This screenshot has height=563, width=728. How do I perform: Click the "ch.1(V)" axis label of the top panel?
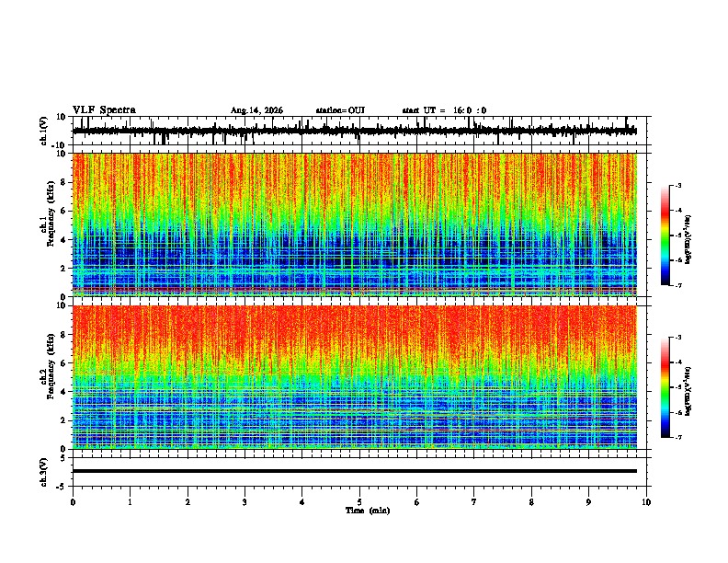pyautogui.click(x=44, y=131)
